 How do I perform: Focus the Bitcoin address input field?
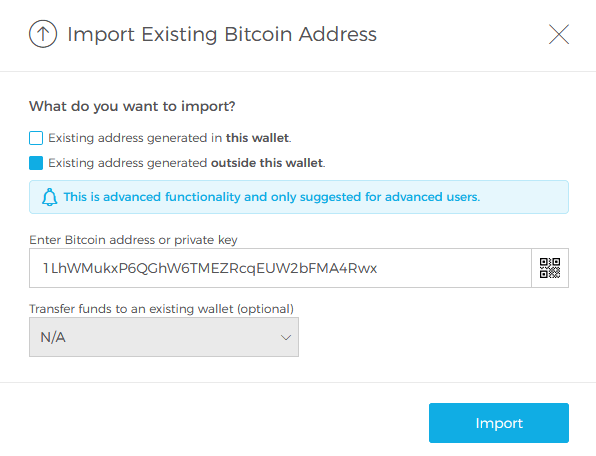[x=280, y=268]
